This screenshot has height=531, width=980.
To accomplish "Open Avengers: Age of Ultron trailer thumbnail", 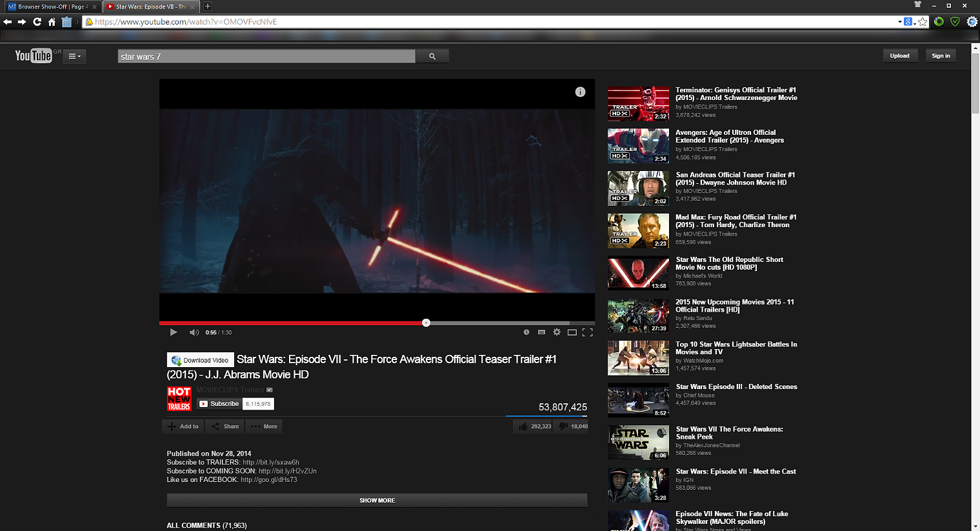I will point(638,146).
